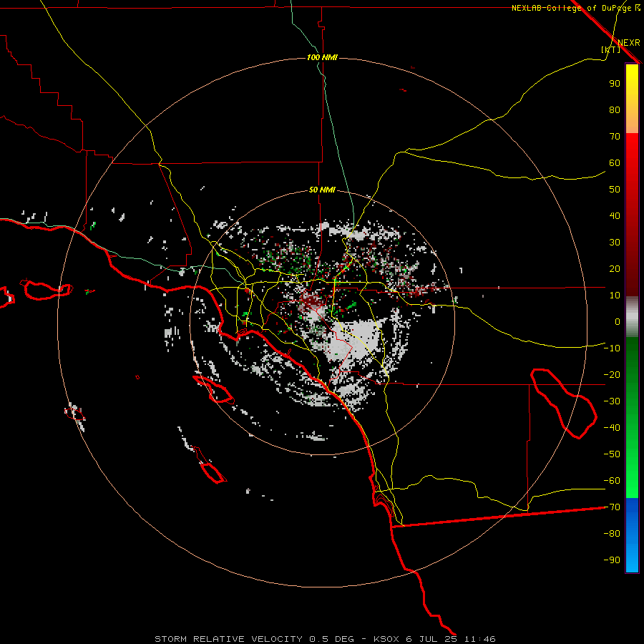Screen dimensions: 644x644
Task: Click the 6 JUL 25 date text
Action: tap(432, 639)
